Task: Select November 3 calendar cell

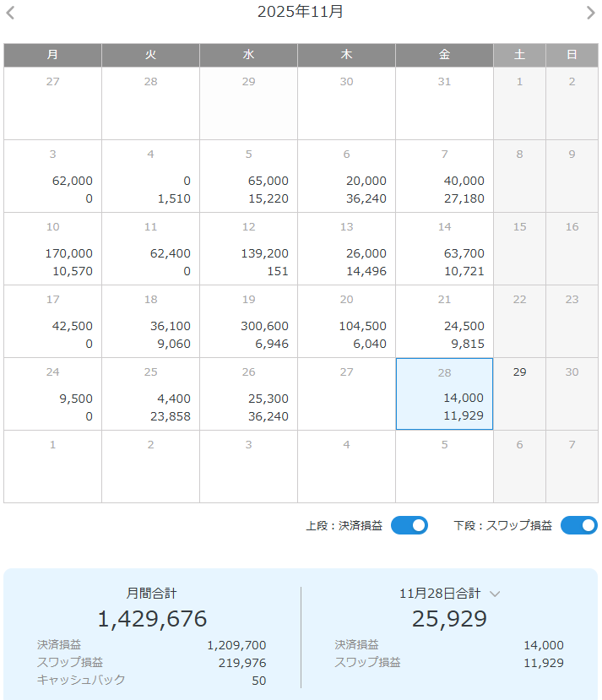Action: click(52, 176)
